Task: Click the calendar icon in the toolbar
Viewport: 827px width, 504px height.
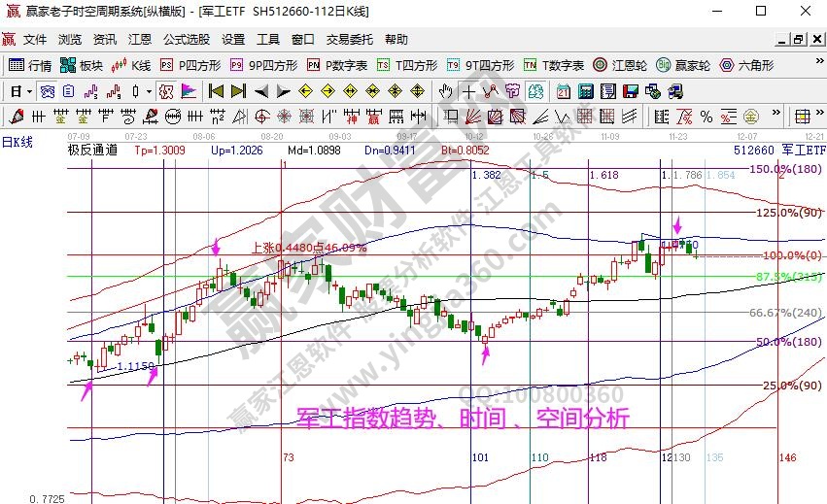Action: [563, 91]
